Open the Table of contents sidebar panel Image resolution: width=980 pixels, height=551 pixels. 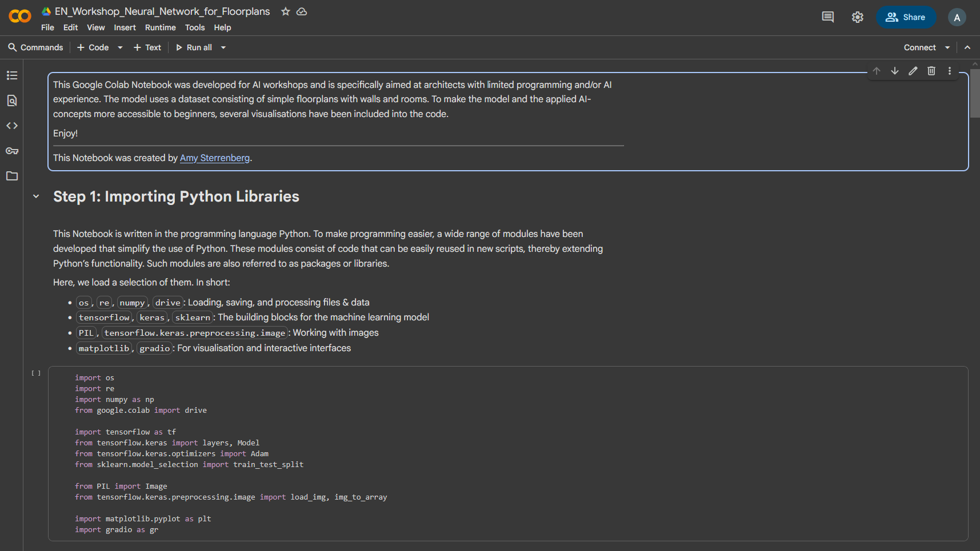point(12,75)
